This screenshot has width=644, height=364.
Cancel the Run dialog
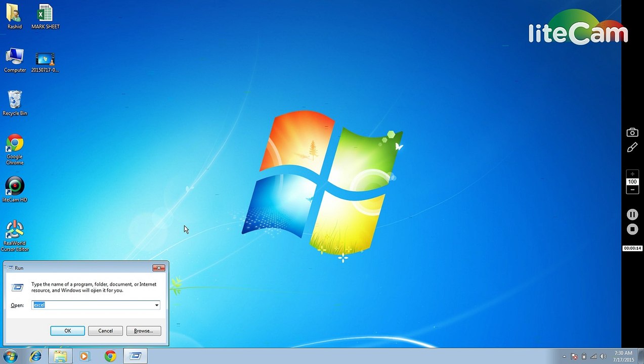point(105,331)
